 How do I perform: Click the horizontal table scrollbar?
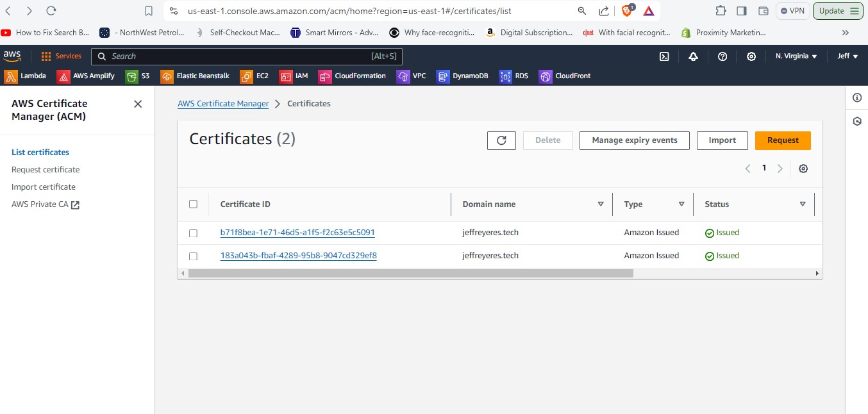click(410, 273)
